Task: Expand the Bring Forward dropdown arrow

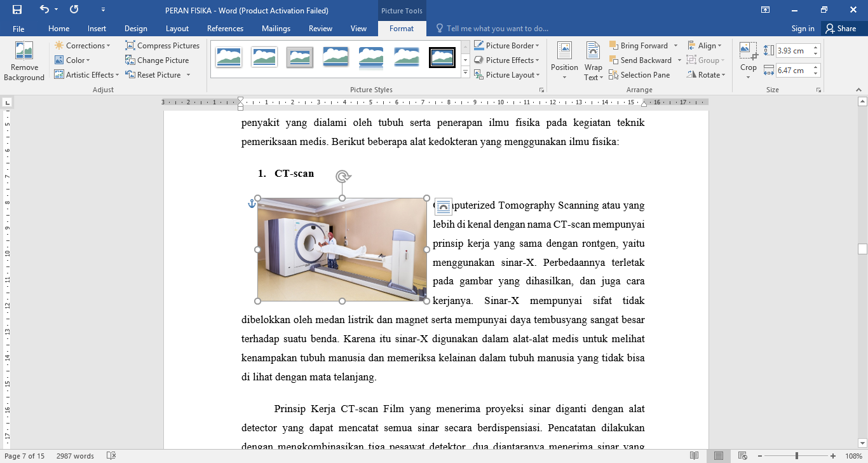Action: [x=675, y=46]
